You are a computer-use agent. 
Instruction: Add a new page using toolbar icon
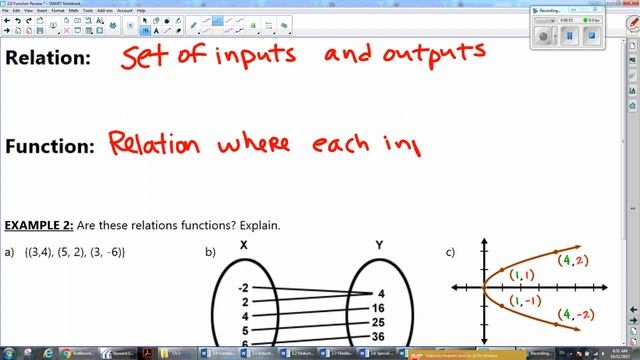pyautogui.click(x=18, y=31)
